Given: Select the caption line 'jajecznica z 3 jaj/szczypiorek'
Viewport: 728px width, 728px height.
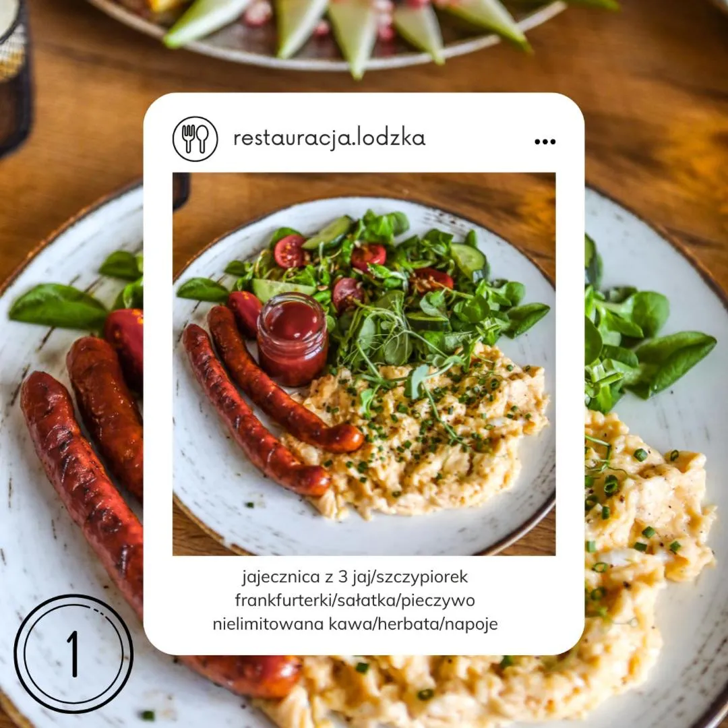Looking at the screenshot, I should coord(355,578).
